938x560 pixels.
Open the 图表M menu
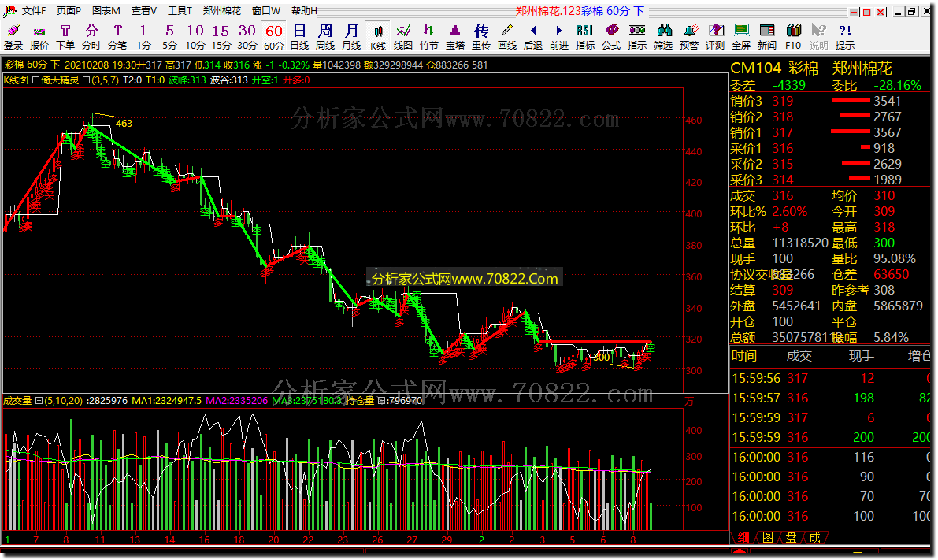[x=106, y=11]
